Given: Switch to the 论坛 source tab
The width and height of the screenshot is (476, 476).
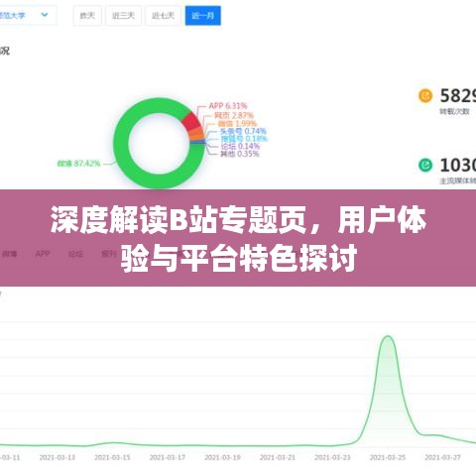Looking at the screenshot, I should coord(75,254).
